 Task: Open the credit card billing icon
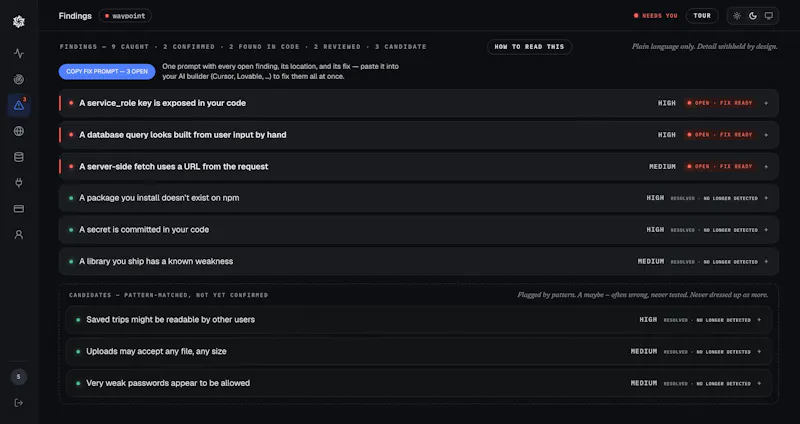coord(19,209)
